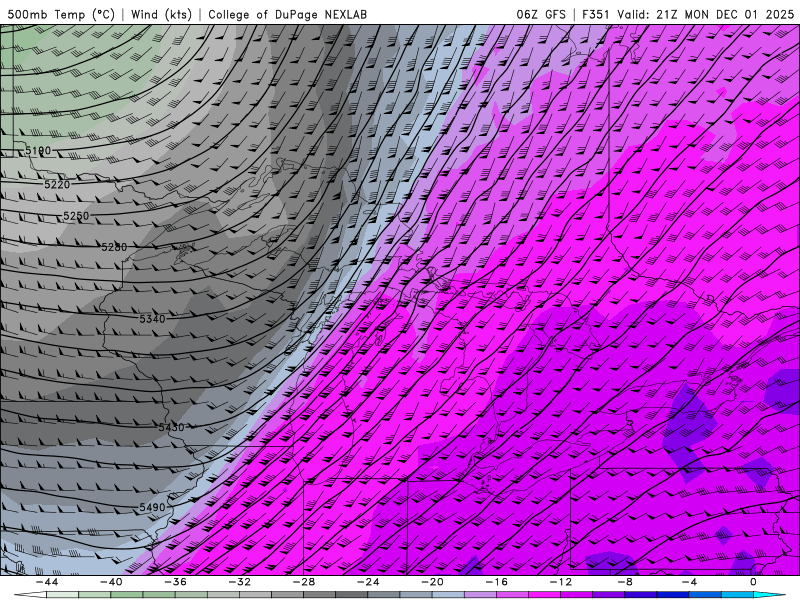800x600 pixels.
Task: Click 'Valid: 21Z MON DEC 01 2025' text
Action: [x=706, y=15]
